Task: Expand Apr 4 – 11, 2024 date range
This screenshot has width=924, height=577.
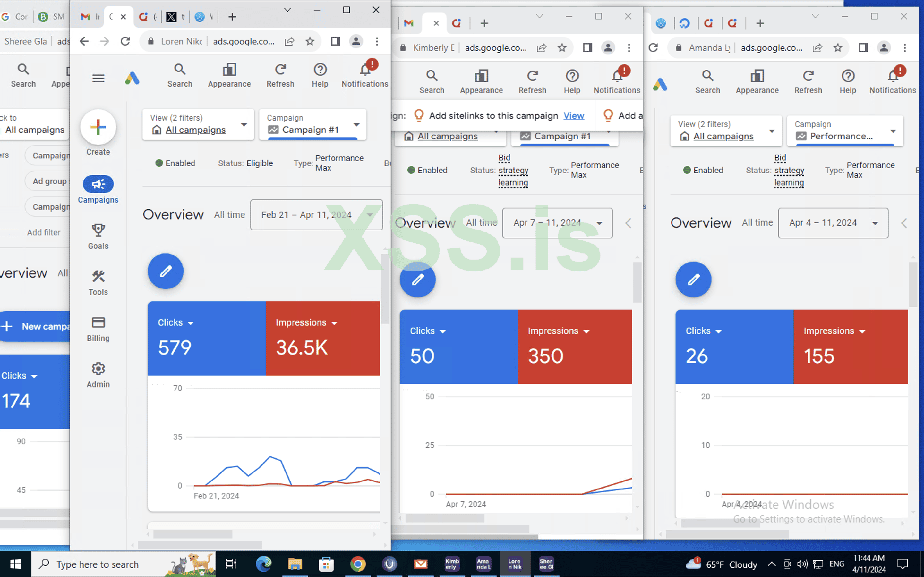Action: [833, 223]
